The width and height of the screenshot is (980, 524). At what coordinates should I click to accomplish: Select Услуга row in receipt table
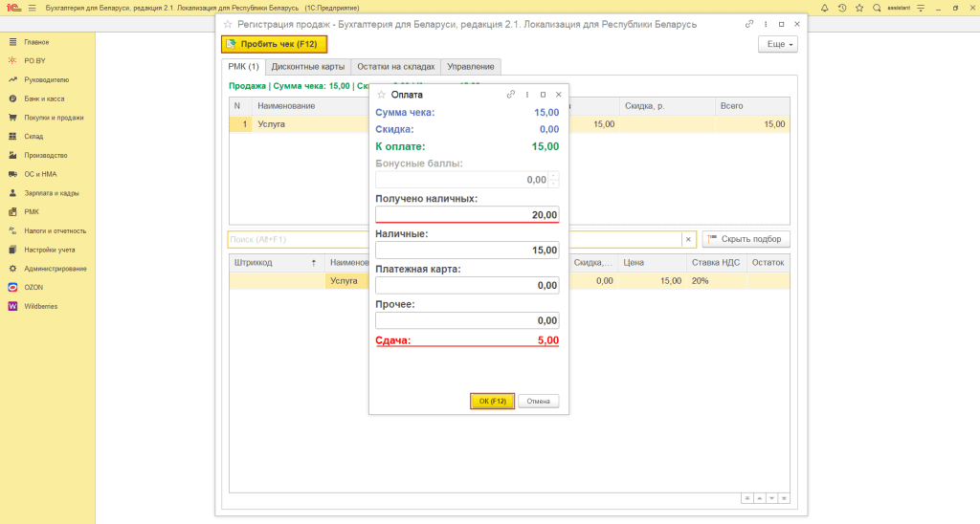(509, 124)
